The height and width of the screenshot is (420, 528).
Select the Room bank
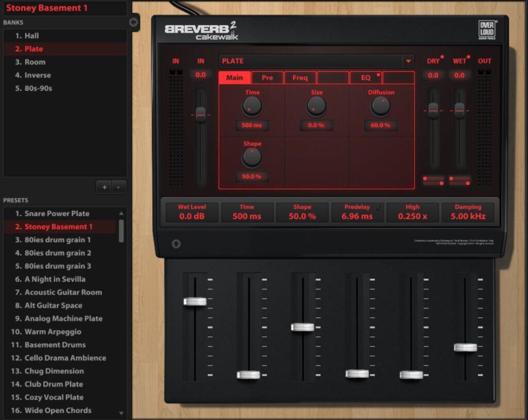[65, 62]
